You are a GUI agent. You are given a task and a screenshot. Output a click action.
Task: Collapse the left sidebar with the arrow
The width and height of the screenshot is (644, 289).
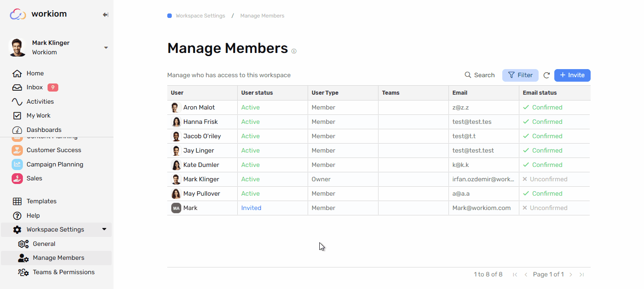click(x=105, y=14)
